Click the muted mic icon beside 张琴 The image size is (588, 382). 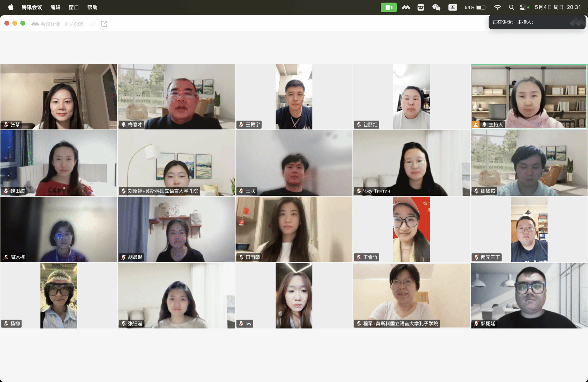click(x=6, y=125)
